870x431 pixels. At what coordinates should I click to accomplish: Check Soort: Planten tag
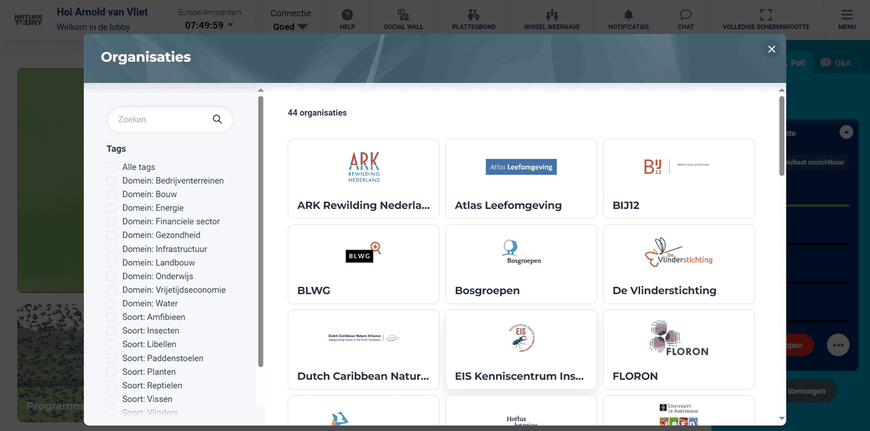[111, 372]
